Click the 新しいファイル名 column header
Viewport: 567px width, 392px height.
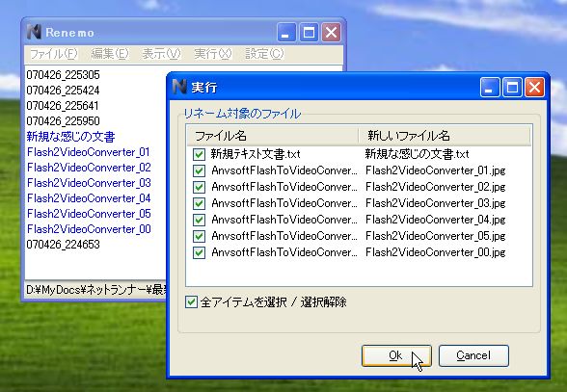[445, 136]
